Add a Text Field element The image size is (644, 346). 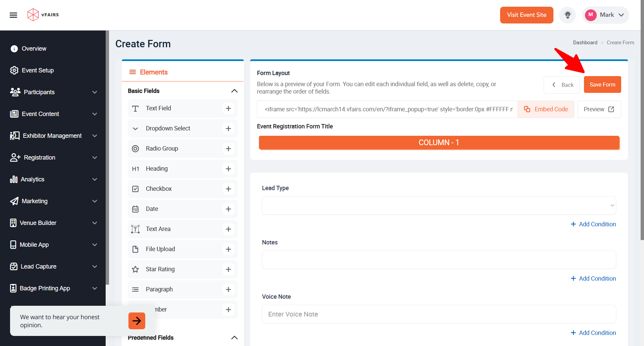[228, 108]
